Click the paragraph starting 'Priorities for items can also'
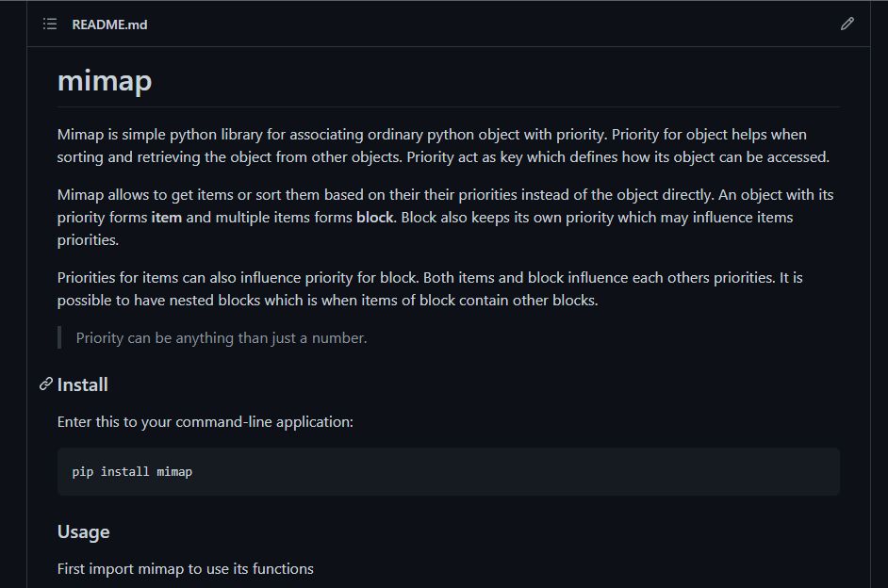Viewport: 888px width, 588px height. tap(430, 288)
